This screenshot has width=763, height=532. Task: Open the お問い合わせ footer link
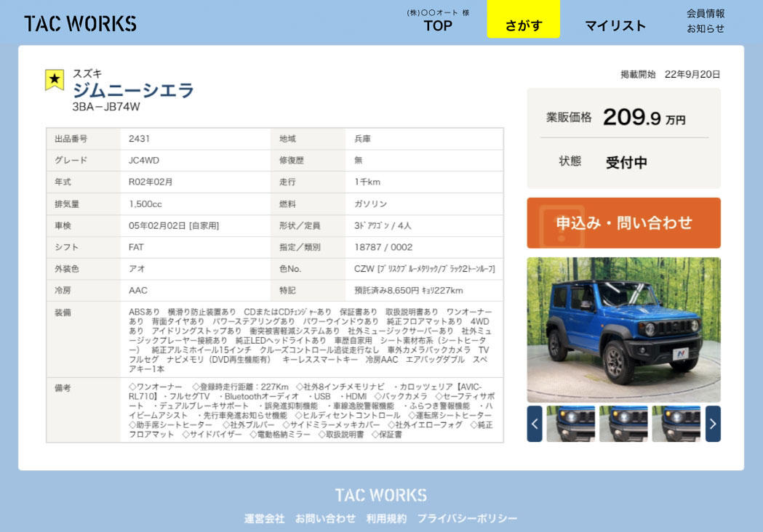pos(325,518)
